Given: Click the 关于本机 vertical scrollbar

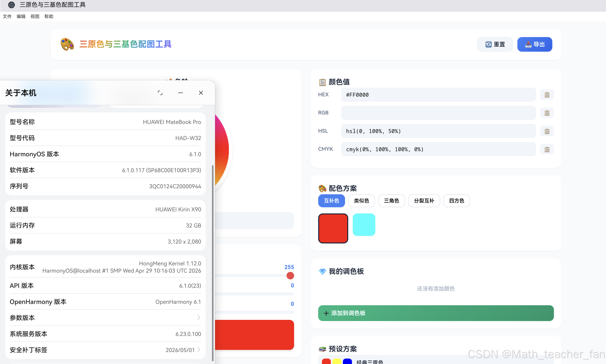Looking at the screenshot, I should [x=213, y=263].
